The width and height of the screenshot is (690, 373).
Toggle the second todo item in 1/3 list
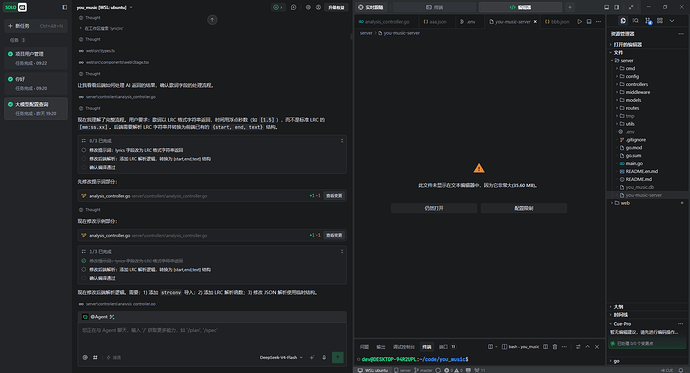[84, 270]
